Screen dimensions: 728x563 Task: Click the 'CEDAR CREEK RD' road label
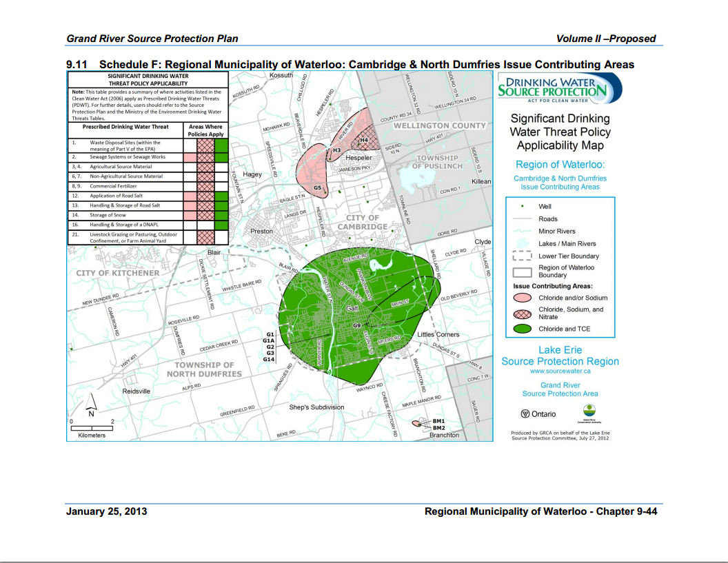(219, 345)
